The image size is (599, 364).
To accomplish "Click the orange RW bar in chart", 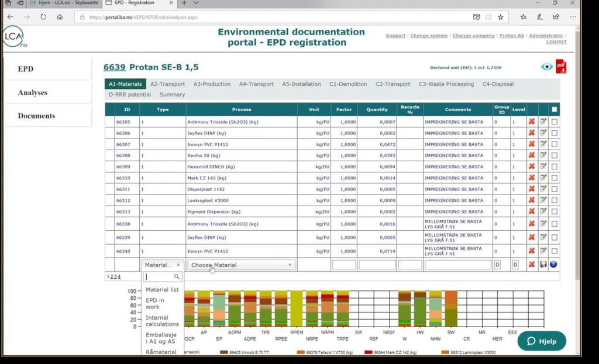I will point(451,308).
